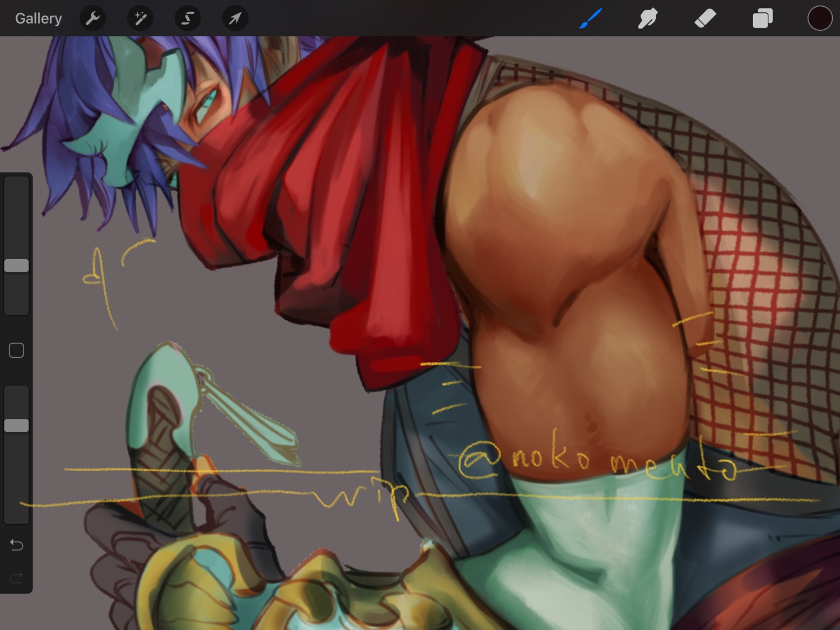Open the Gallery view
840x630 pixels.
coord(38,18)
